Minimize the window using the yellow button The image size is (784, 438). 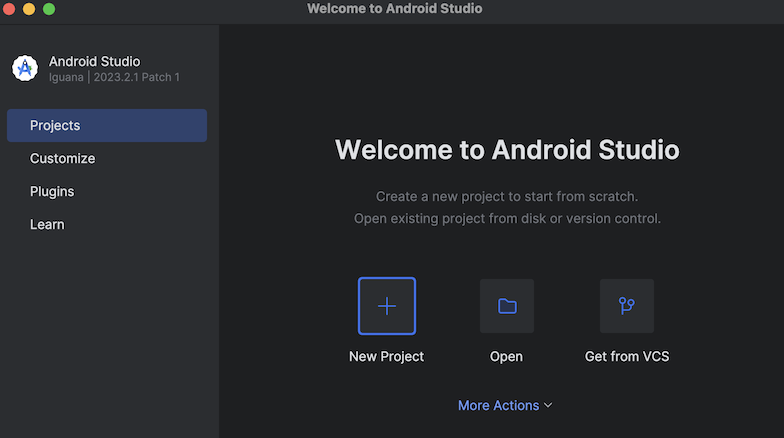(29, 8)
